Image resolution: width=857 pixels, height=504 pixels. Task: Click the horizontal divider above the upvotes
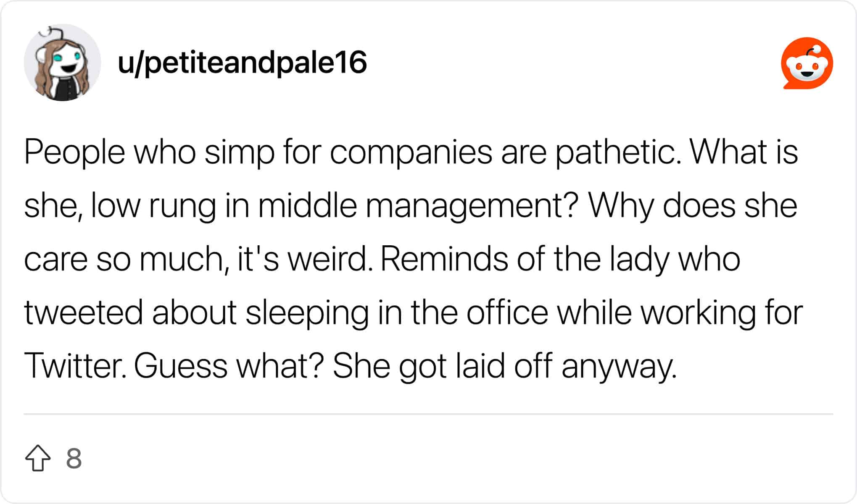tap(428, 414)
